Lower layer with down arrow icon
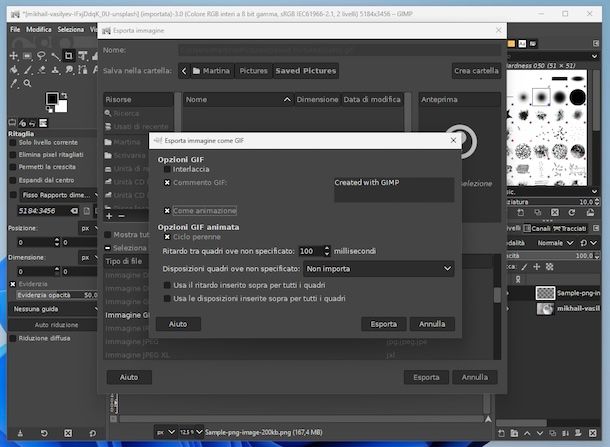This screenshot has height=447, width=610. pyautogui.click(x=540, y=433)
